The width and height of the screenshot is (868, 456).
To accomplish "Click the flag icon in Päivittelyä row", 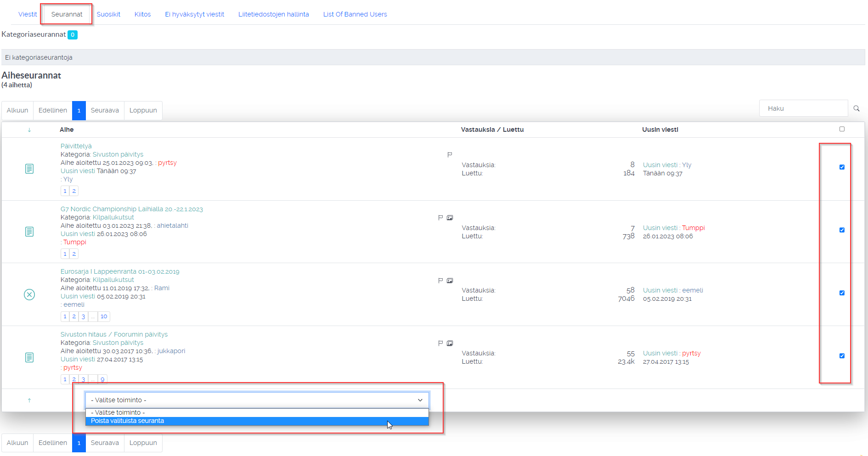I will [x=450, y=155].
